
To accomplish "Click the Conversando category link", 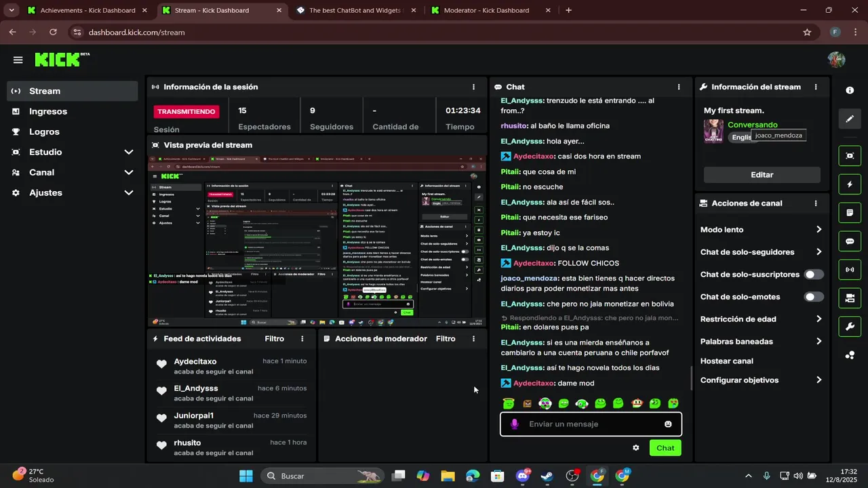I will (x=753, y=125).
